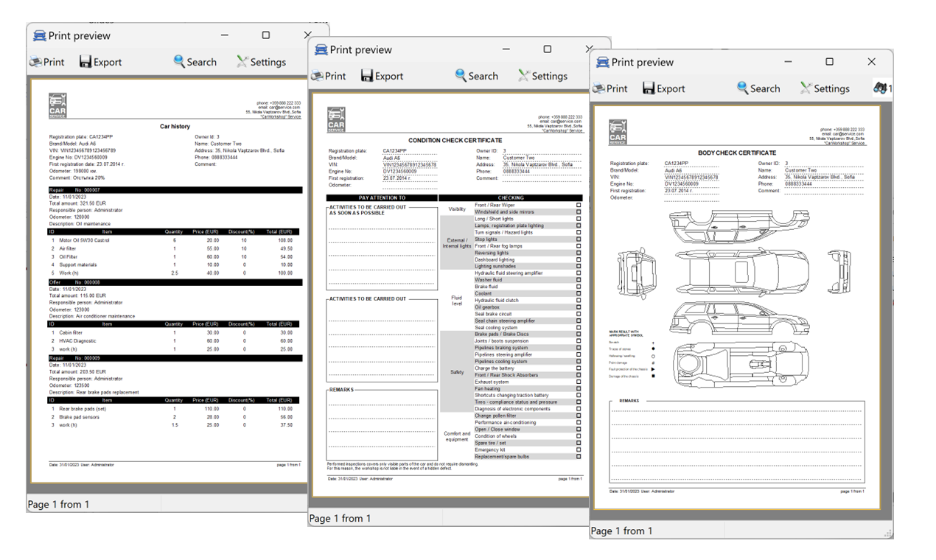Click the 'ACTIVITIES TO BE CARRIED OUT AS SOON AS POSSIBLE' box
The height and width of the screenshot is (560, 936).
[x=383, y=248]
